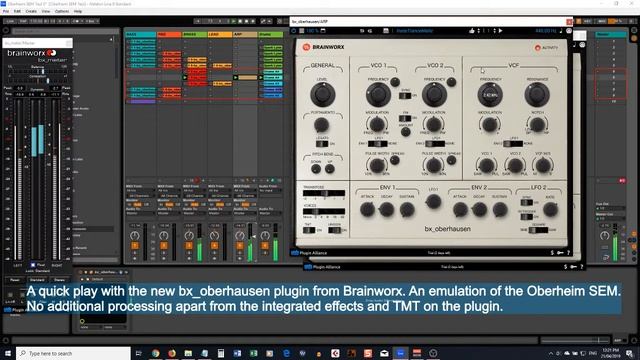This screenshot has width=640, height=360.
Task: Close the bx_oberhausen plugin window
Action: [569, 22]
